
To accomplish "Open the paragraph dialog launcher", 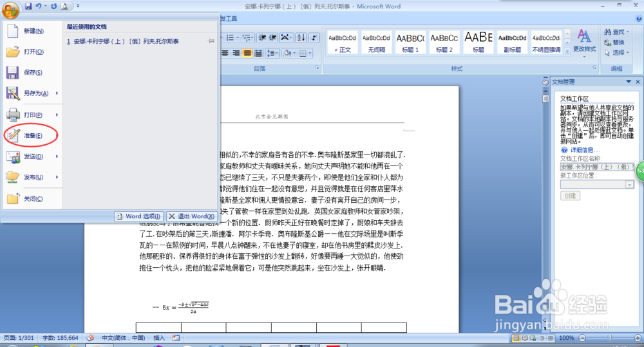I will tap(317, 68).
